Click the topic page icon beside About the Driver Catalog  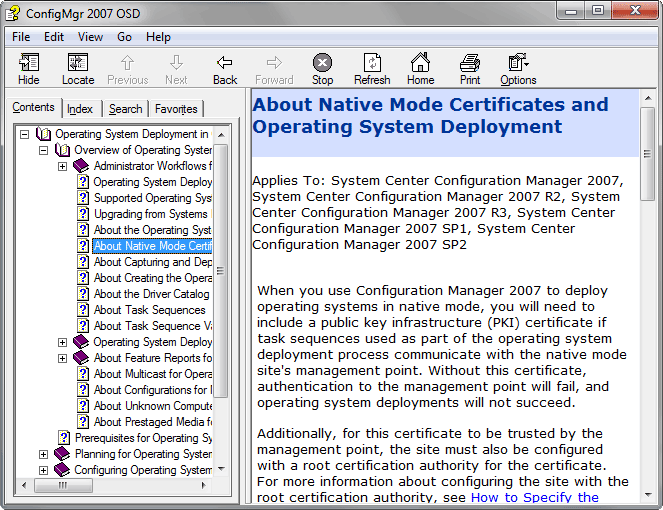(83, 294)
